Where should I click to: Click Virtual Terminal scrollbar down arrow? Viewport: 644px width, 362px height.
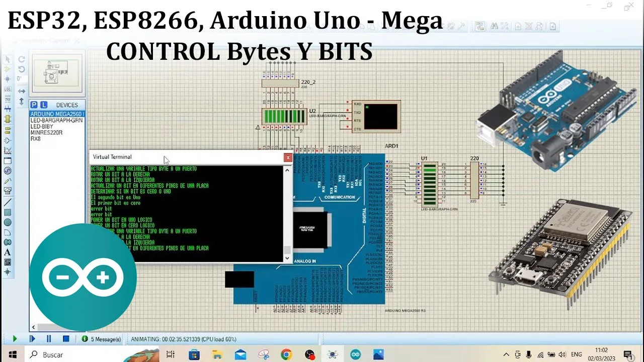(287, 258)
